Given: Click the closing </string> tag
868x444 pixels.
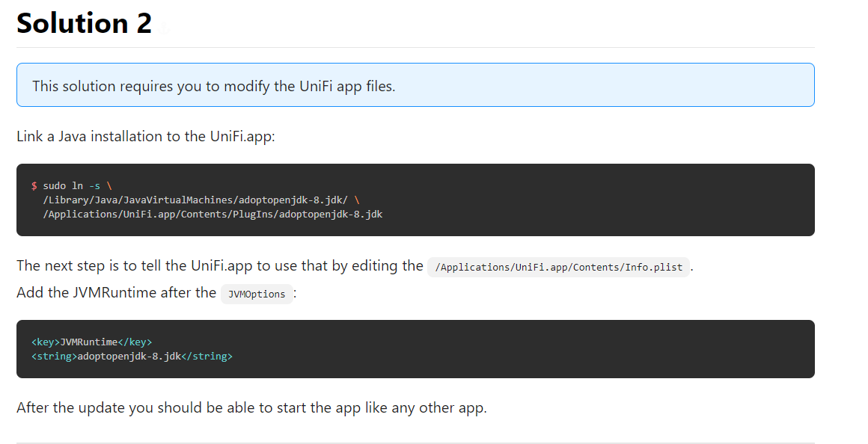Looking at the screenshot, I should pos(207,357).
